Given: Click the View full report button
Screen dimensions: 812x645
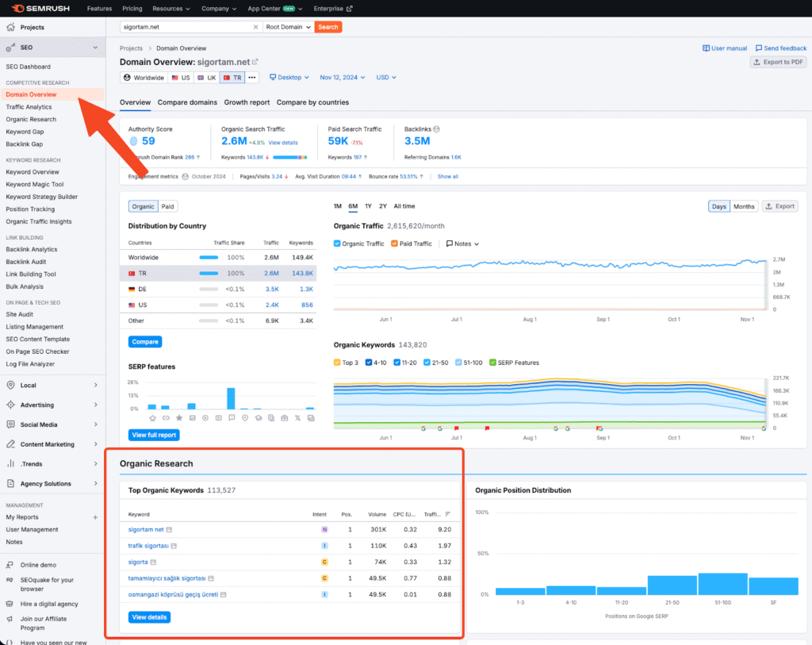Looking at the screenshot, I should pyautogui.click(x=154, y=435).
